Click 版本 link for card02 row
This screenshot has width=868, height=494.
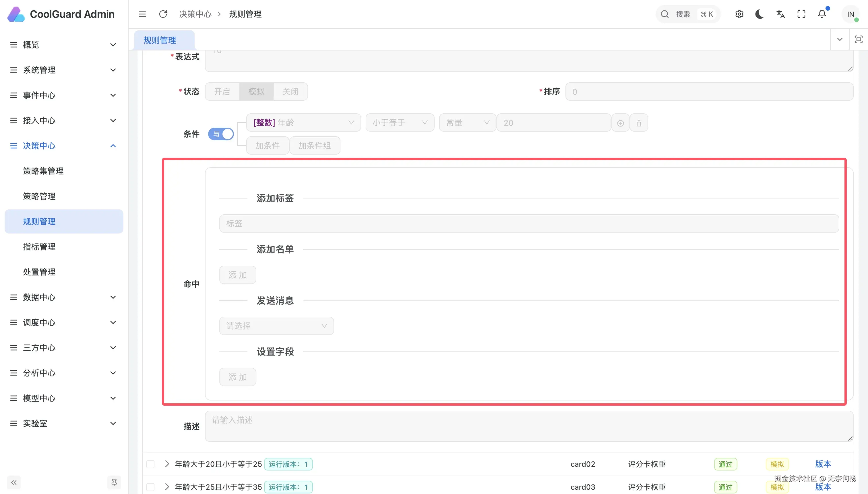823,464
